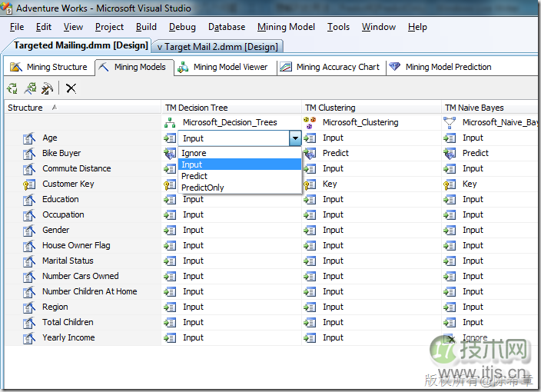
Task: Click the TM Clustering column header
Action: point(330,108)
